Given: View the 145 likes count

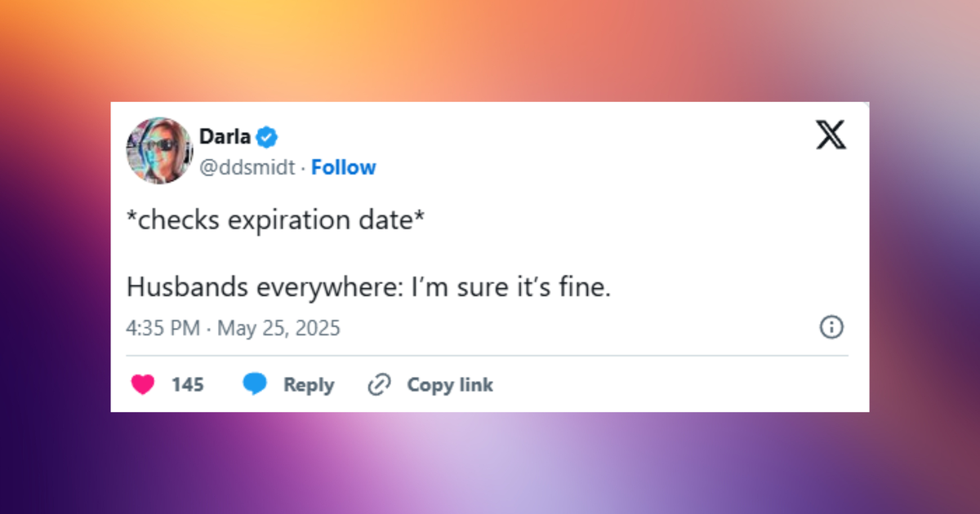Looking at the screenshot, I should pos(188,384).
